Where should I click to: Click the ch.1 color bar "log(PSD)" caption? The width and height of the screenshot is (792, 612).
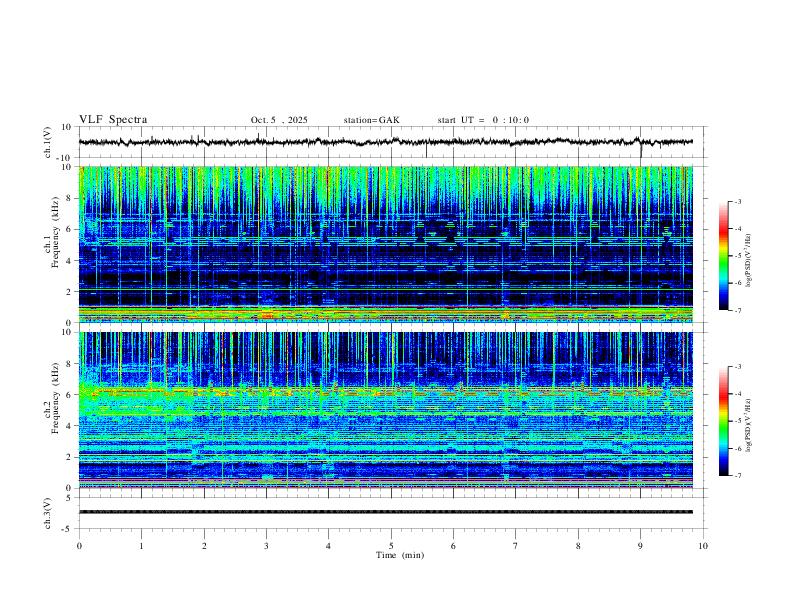[749, 260]
